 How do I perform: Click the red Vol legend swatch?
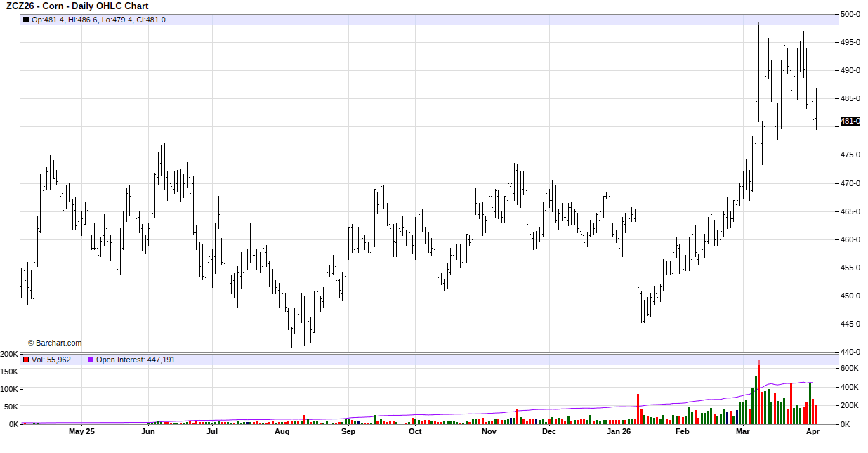point(26,360)
